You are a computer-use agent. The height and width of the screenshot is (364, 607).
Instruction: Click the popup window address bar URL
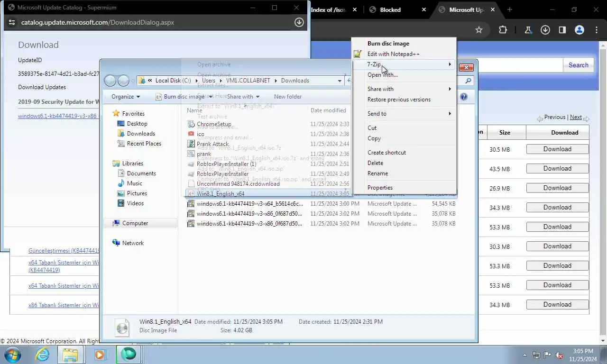coord(98,22)
